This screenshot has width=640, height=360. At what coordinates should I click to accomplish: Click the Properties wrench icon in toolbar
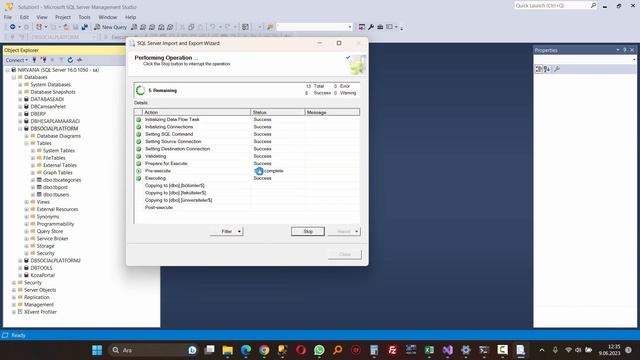(371, 27)
